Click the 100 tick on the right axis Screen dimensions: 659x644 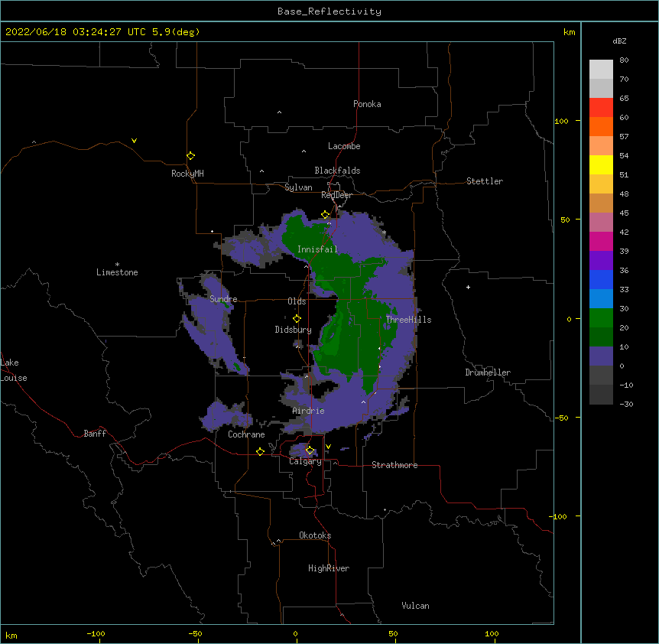tap(561, 121)
